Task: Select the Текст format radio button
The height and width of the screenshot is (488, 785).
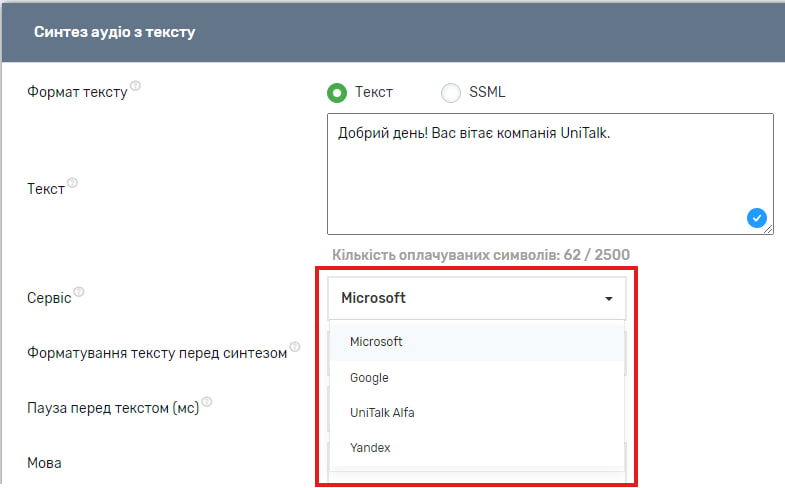Action: tap(337, 93)
